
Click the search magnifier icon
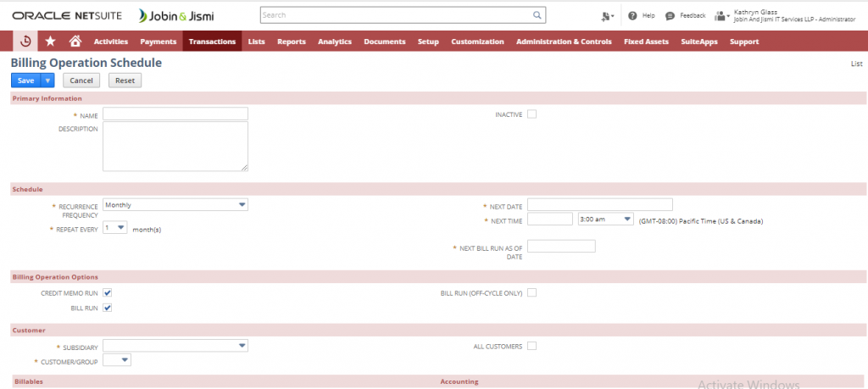click(537, 15)
